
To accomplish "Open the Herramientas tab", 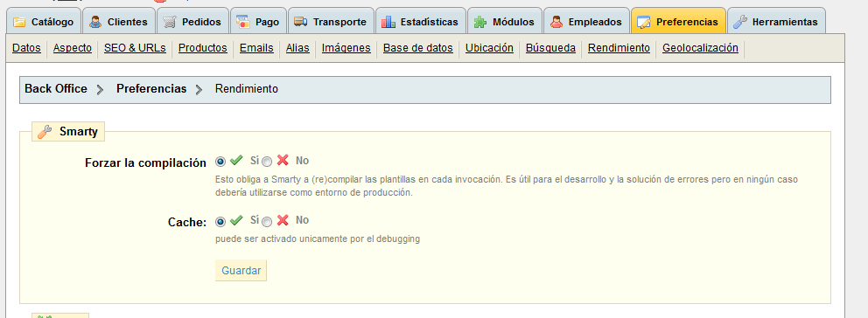I will click(777, 21).
